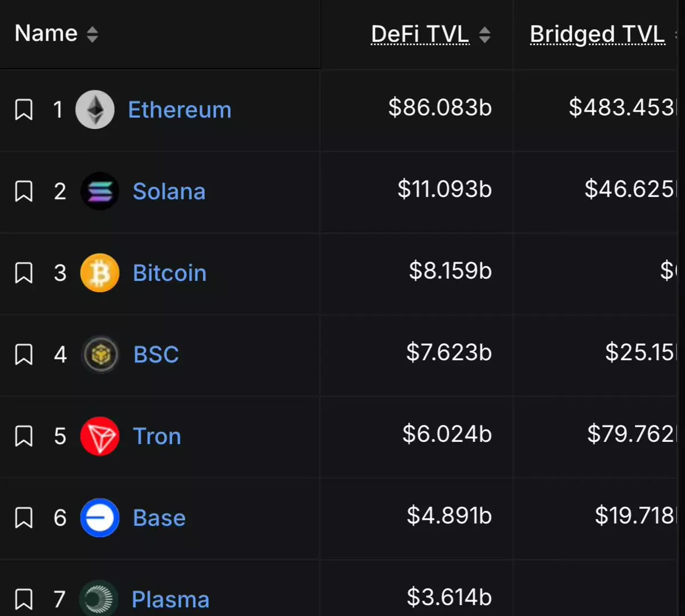Image resolution: width=685 pixels, height=616 pixels.
Task: Bookmark the Ethereum row
Action: [23, 110]
